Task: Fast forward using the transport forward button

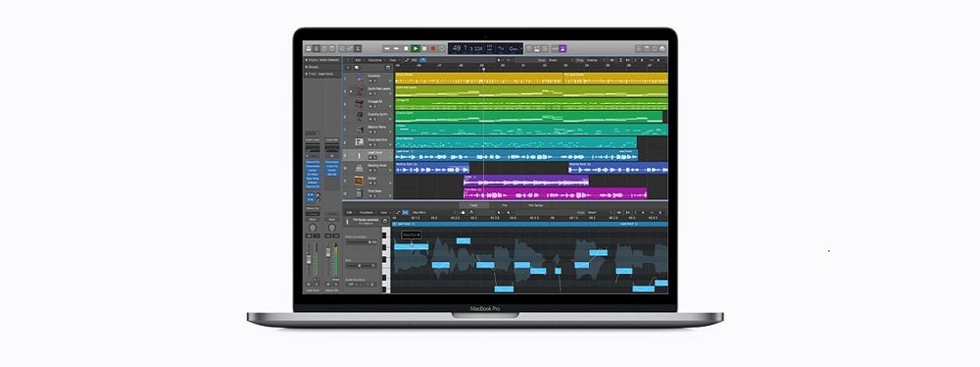Action: coord(397,48)
